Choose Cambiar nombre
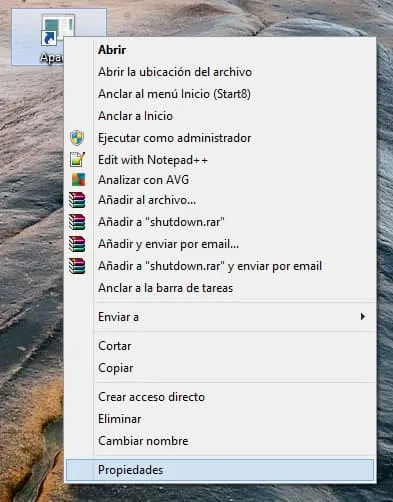393x502 pixels. [x=220, y=441]
